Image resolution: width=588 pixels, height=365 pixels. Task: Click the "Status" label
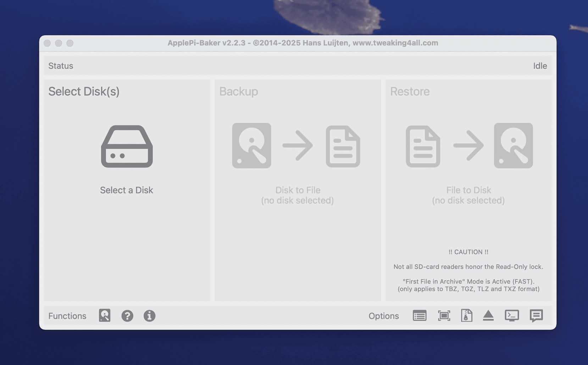[61, 66]
